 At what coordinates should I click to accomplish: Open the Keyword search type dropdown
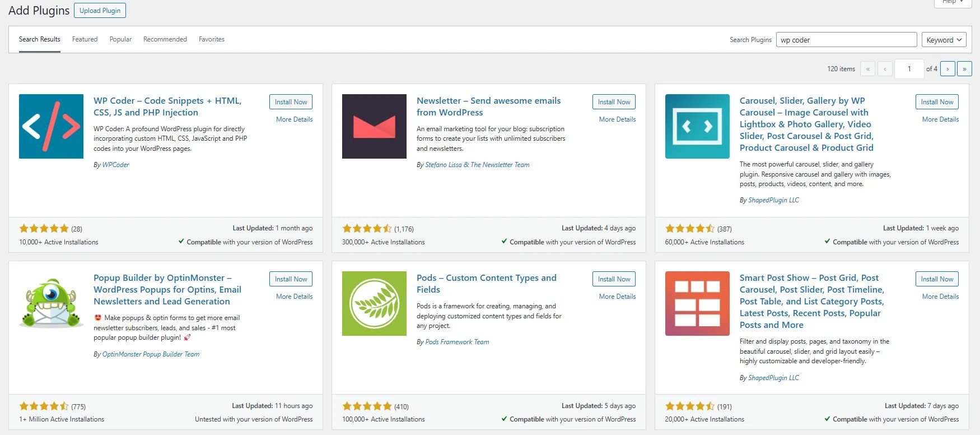pyautogui.click(x=944, y=40)
